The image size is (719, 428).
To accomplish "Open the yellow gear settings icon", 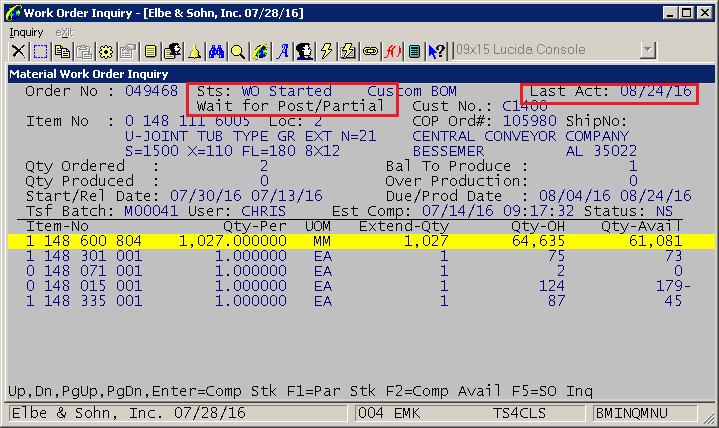I will click(106, 51).
